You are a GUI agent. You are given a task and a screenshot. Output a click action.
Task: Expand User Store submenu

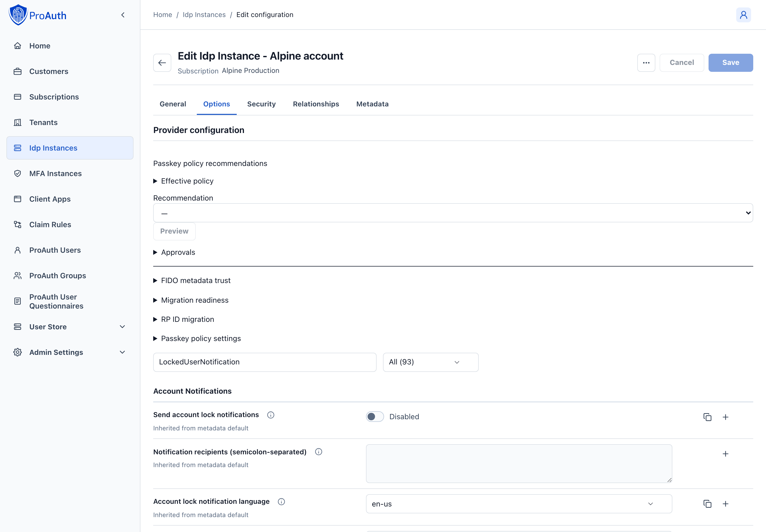click(70, 327)
